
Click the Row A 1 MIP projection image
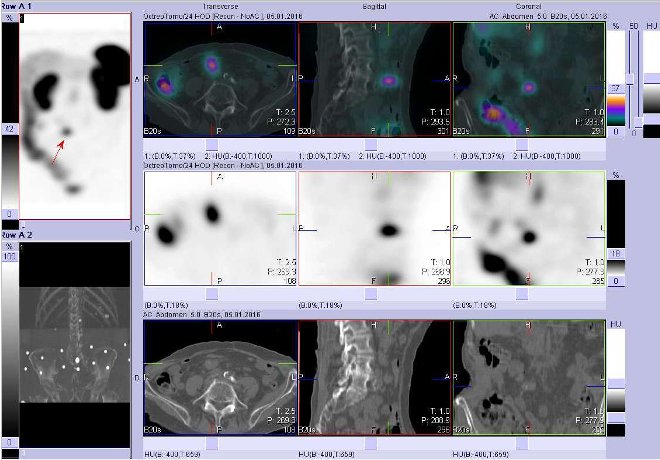point(74,117)
